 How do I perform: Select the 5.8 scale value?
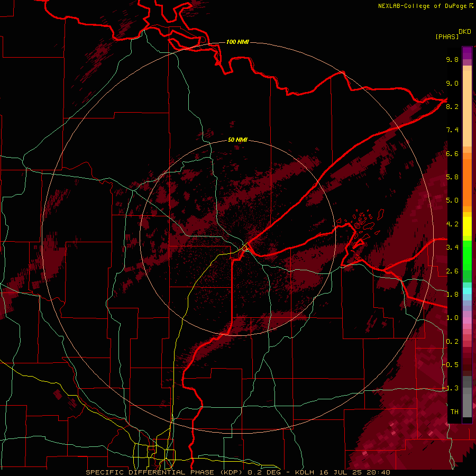452,177
